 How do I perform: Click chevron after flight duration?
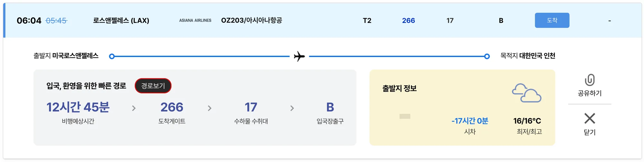(x=134, y=108)
